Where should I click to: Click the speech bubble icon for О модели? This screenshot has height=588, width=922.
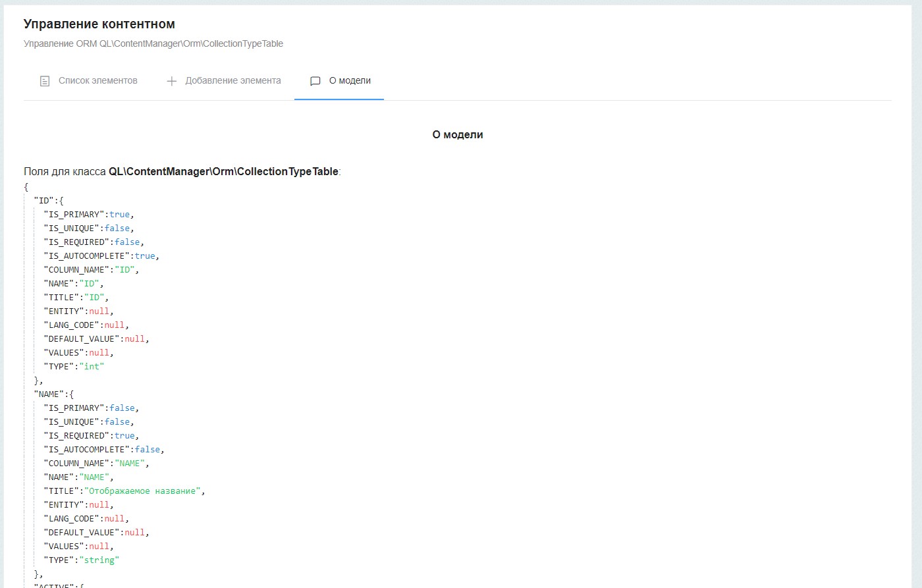[x=315, y=81]
